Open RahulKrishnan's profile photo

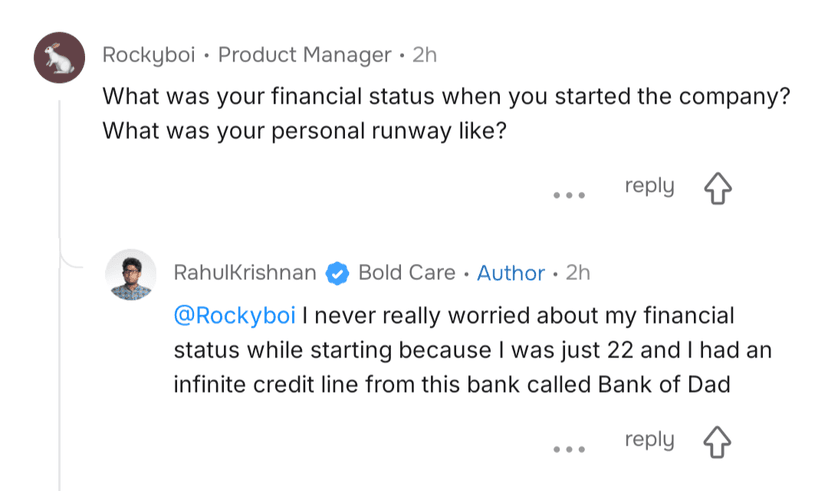pos(131,274)
